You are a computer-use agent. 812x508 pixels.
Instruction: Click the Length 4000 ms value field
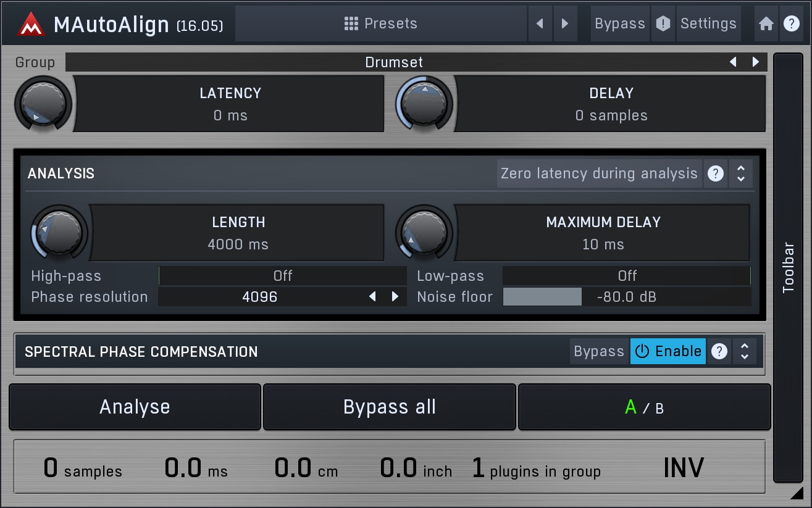tap(238, 233)
